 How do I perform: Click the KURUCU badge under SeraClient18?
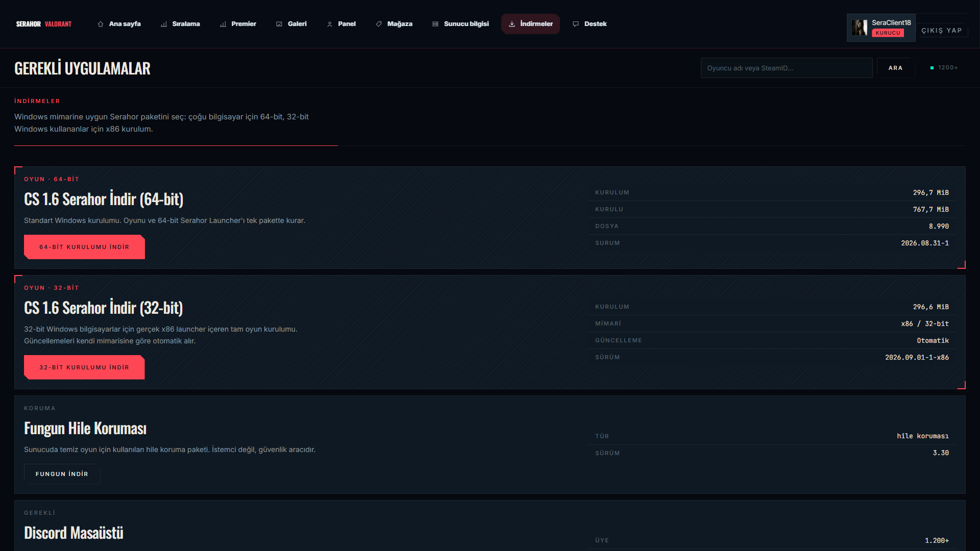888,33
